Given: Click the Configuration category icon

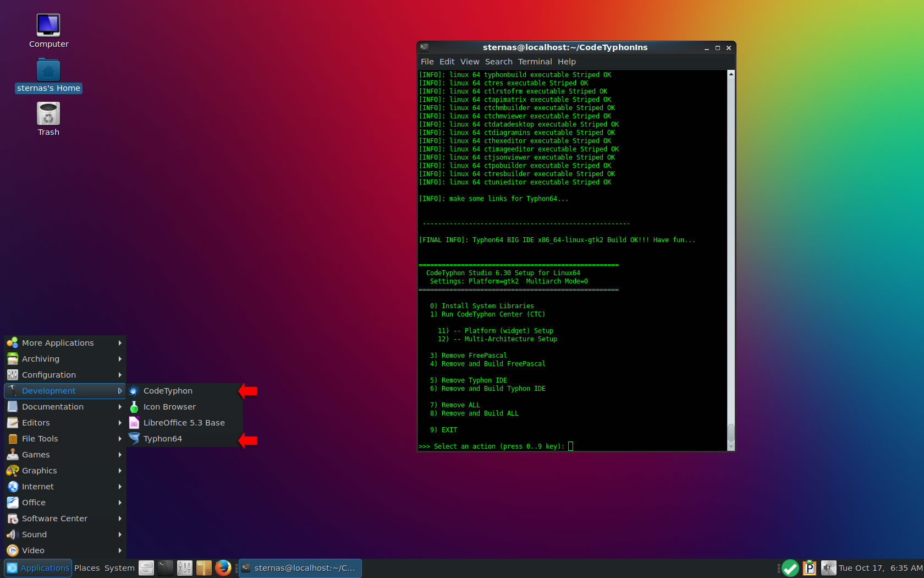Looking at the screenshot, I should coord(13,375).
